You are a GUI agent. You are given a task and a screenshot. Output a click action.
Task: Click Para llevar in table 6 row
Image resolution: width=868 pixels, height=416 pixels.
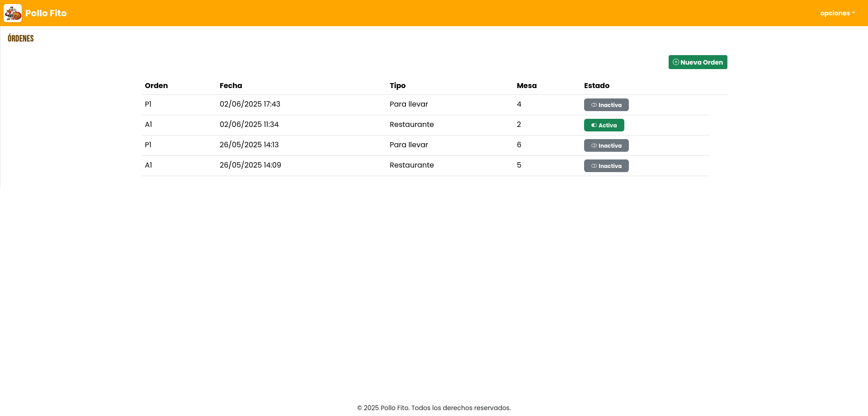[409, 145]
